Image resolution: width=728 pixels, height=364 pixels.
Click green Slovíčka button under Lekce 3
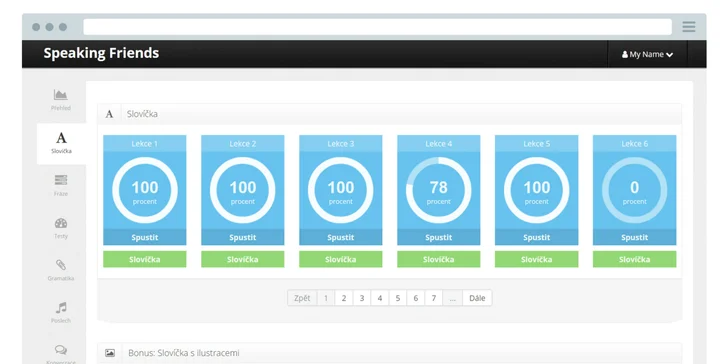click(341, 259)
